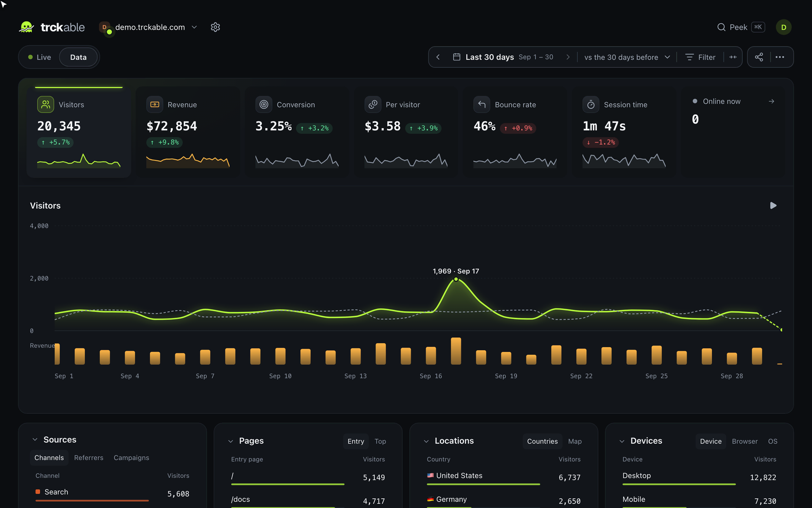Select Map view in Locations
Image resolution: width=812 pixels, height=508 pixels.
tap(575, 441)
